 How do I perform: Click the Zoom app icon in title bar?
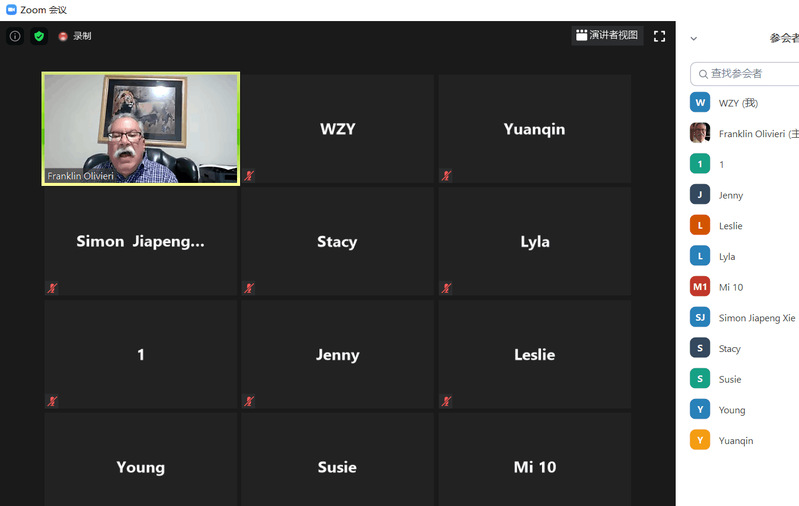tap(11, 10)
